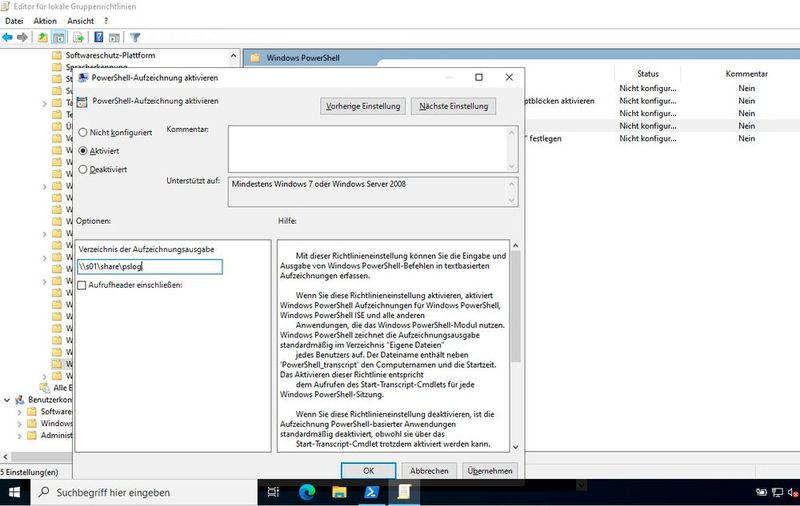Click the output directory field '\\s01\share\pslog'

tap(150, 267)
